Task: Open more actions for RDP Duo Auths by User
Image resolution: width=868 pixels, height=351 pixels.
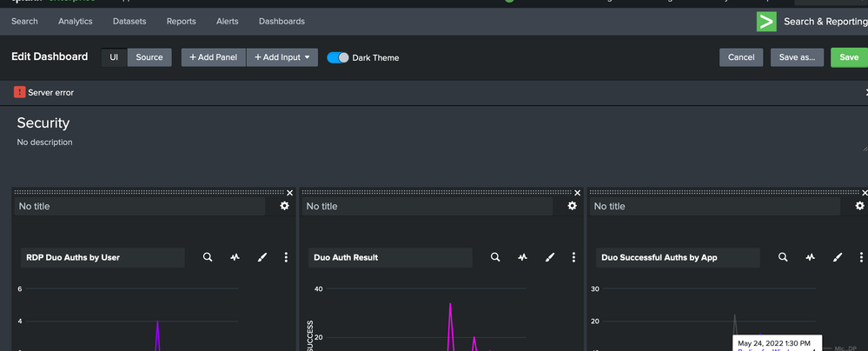Action: tap(286, 257)
